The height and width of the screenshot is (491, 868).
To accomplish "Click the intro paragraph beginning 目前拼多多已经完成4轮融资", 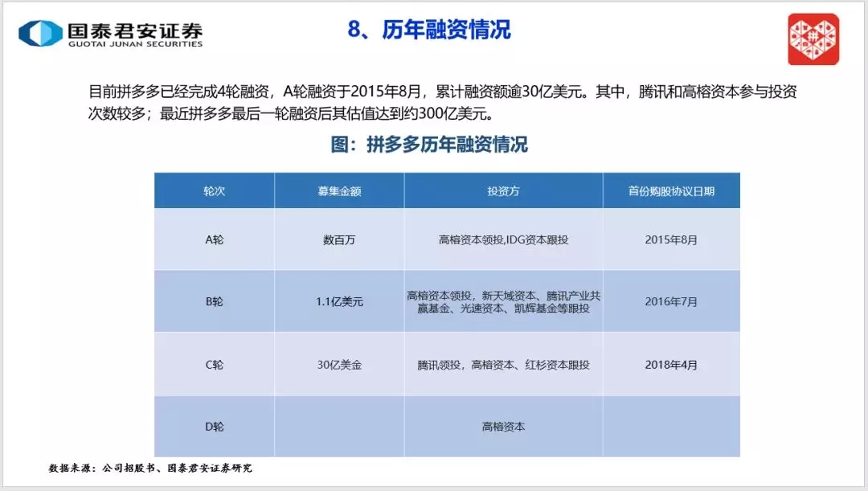I will 442,102.
